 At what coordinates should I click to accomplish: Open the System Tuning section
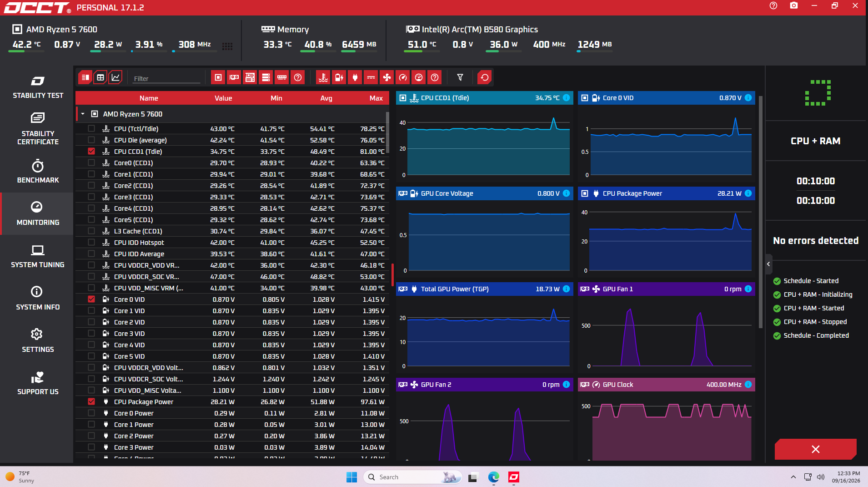tap(38, 256)
